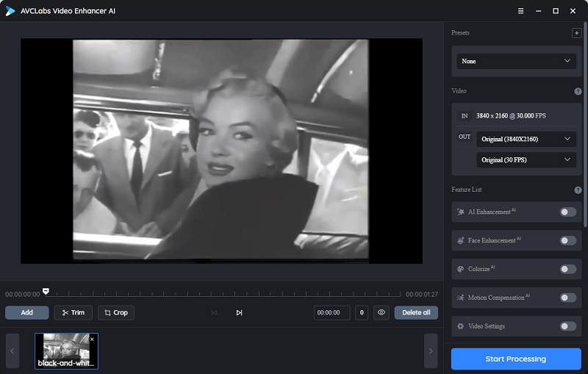Open the Original (30 FPS) dropdown
Viewport: 588px width, 374px height.
point(526,159)
